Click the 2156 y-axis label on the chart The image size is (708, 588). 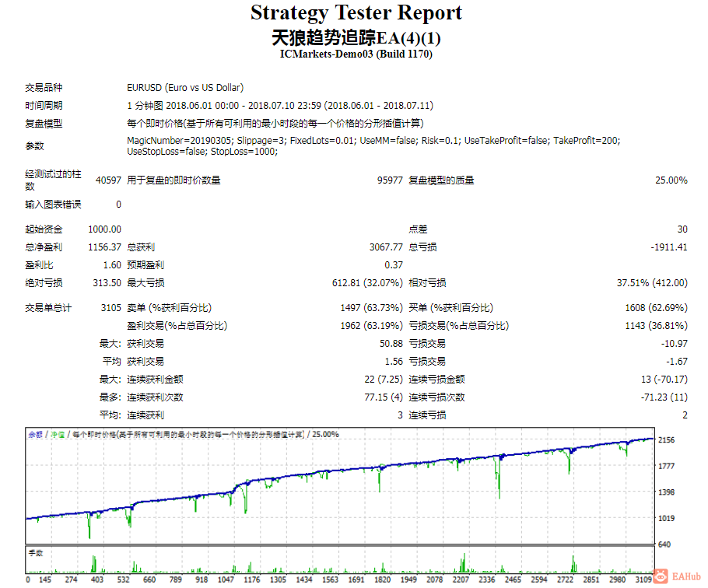click(667, 440)
